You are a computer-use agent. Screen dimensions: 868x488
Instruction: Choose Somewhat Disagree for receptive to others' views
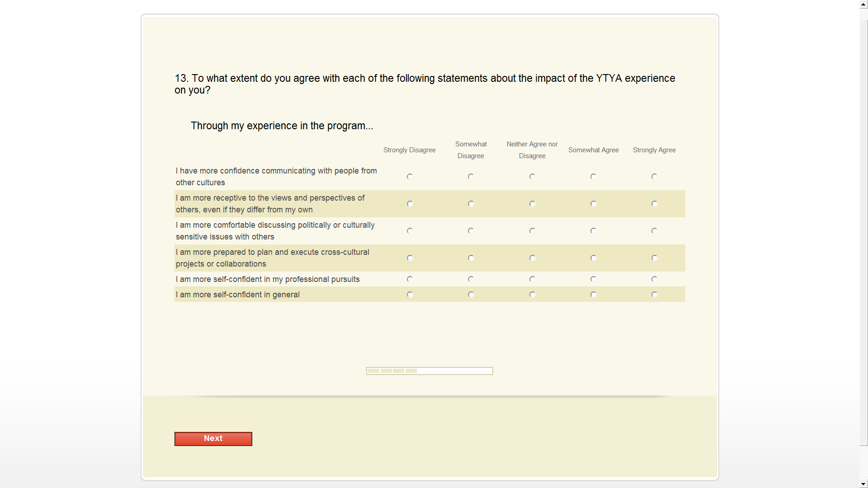(x=471, y=204)
